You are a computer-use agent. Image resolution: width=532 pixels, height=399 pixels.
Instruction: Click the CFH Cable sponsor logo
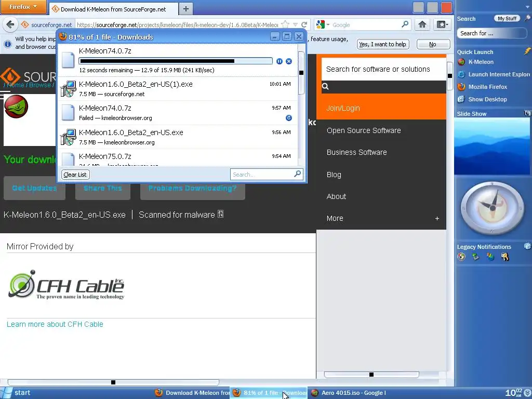click(x=66, y=285)
